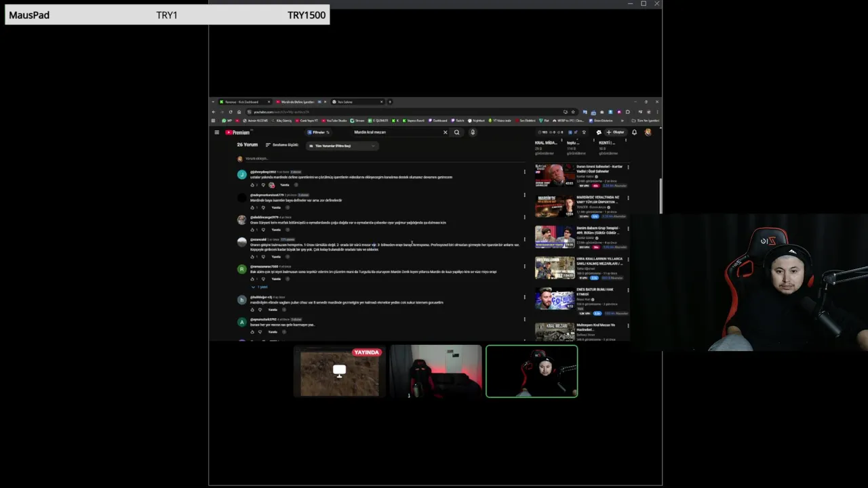Bookmark this page with the star icon
This screenshot has height=488, width=868.
[x=573, y=112]
